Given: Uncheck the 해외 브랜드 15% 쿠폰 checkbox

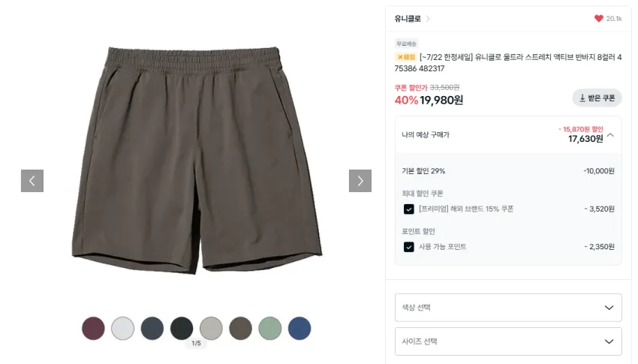Looking at the screenshot, I should click(409, 209).
